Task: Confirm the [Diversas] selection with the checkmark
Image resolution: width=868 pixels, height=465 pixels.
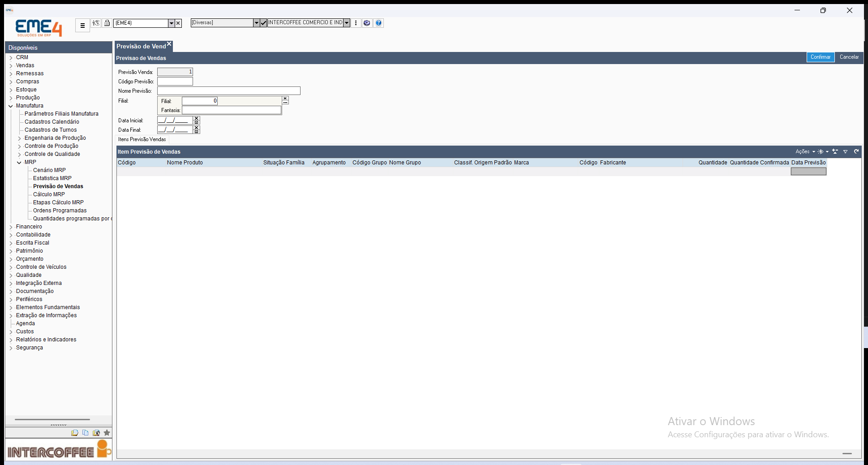Action: click(263, 23)
